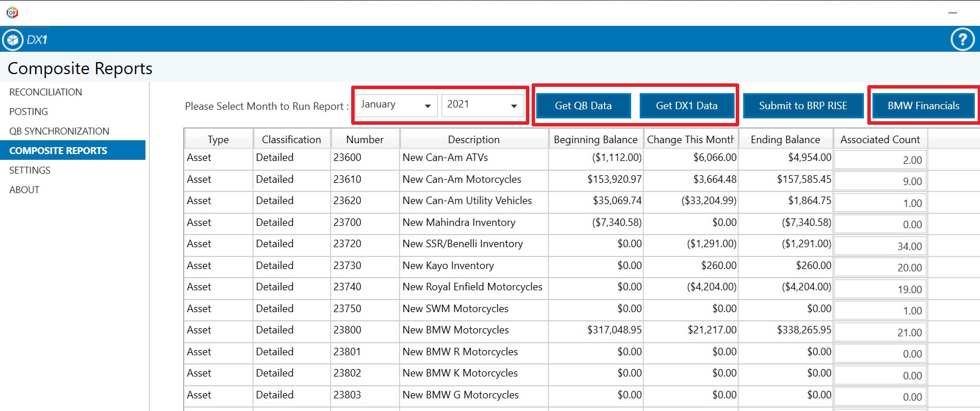Edit count field showing 34.00

pos(880,246)
